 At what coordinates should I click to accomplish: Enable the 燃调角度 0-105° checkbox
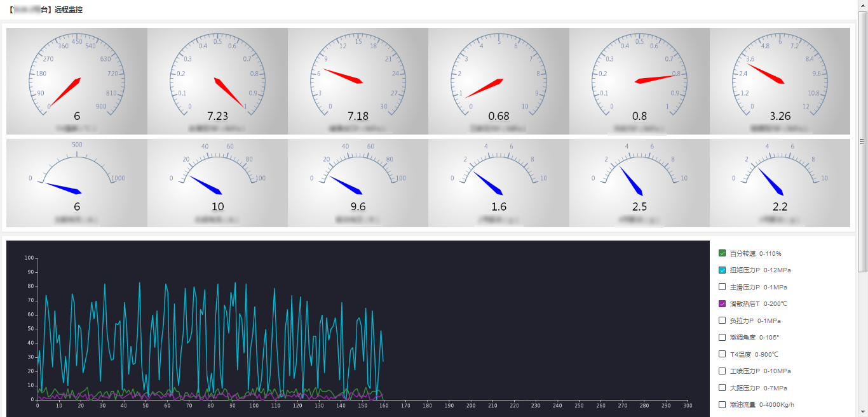click(722, 337)
